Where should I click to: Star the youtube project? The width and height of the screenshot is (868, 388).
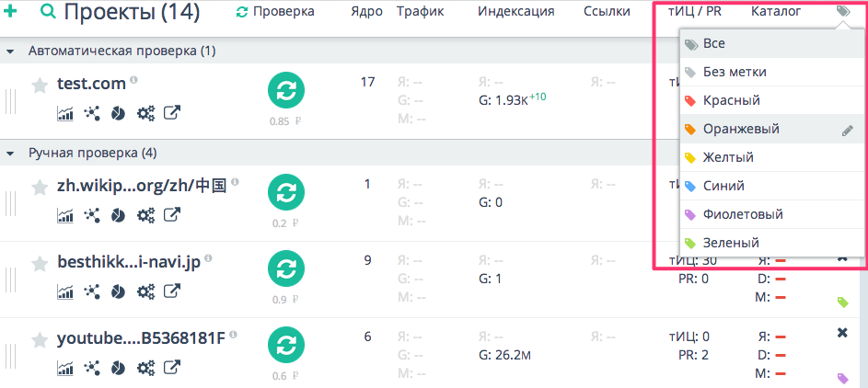click(40, 340)
